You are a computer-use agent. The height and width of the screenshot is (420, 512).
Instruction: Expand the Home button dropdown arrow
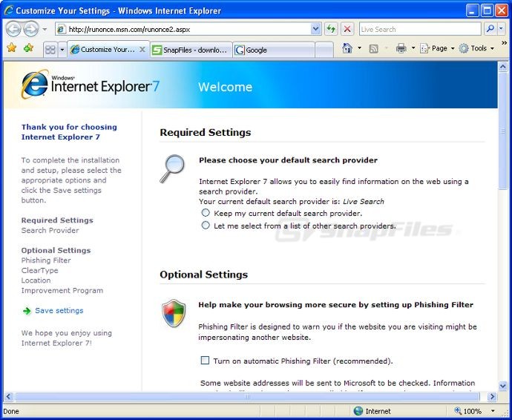coord(359,48)
